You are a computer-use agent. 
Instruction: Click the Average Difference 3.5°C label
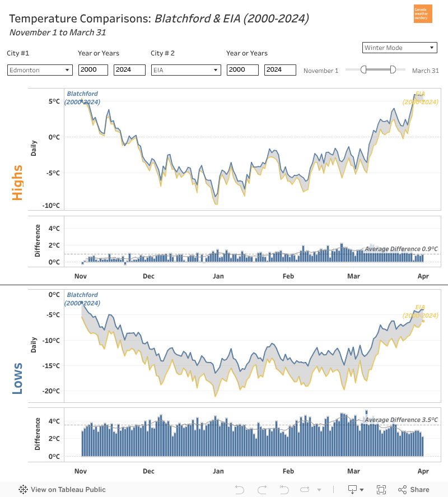pyautogui.click(x=401, y=420)
